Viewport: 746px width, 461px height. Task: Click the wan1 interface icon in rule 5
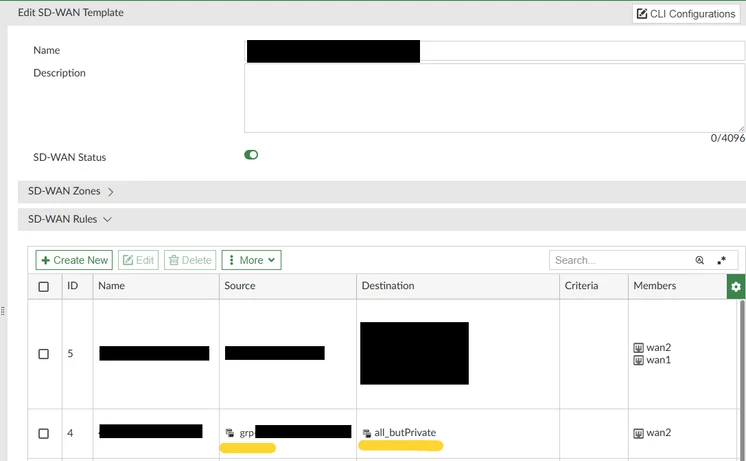pos(638,360)
